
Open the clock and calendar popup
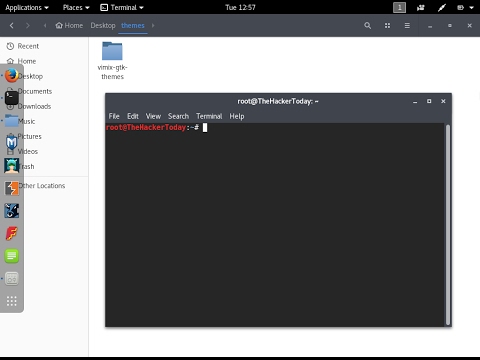pos(240,7)
